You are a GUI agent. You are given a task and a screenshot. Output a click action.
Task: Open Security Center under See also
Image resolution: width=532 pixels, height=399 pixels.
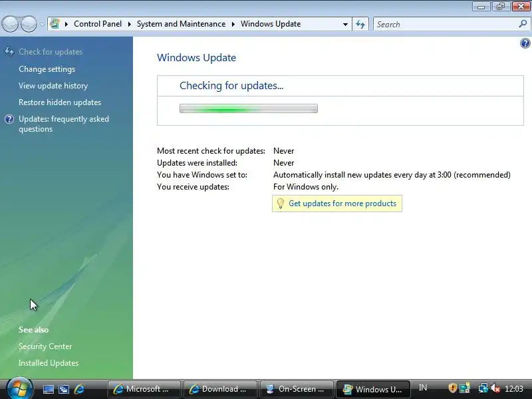coord(45,346)
